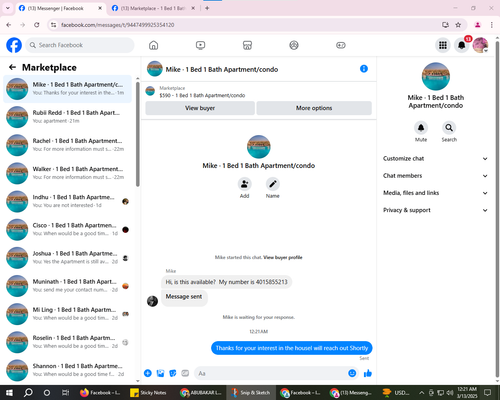Open the emoji picker
This screenshot has width=500, height=400.
(352, 373)
